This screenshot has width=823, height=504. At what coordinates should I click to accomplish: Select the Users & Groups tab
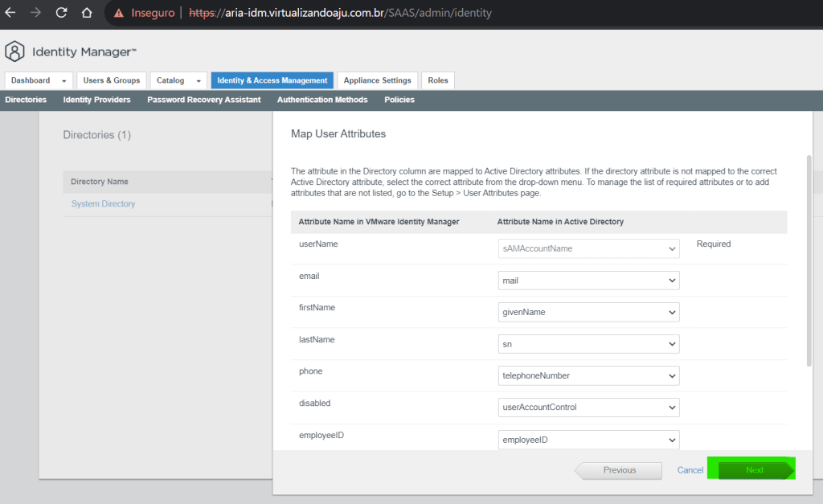112,80
